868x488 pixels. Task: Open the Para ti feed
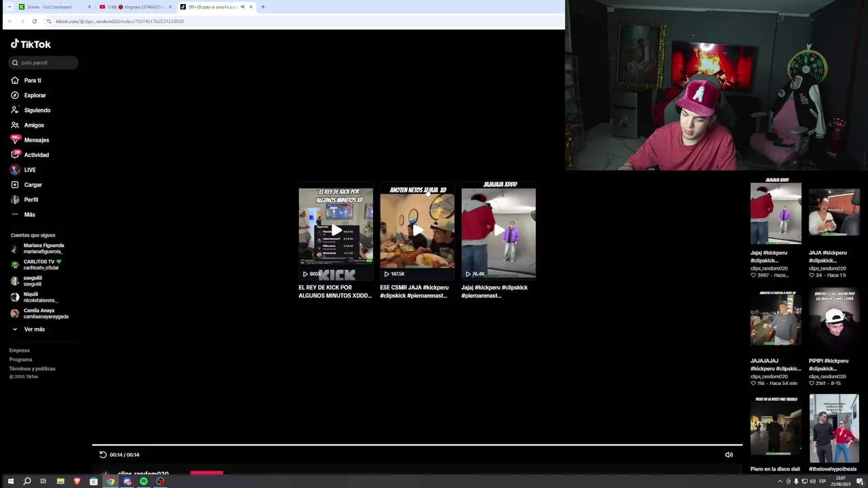(33, 80)
